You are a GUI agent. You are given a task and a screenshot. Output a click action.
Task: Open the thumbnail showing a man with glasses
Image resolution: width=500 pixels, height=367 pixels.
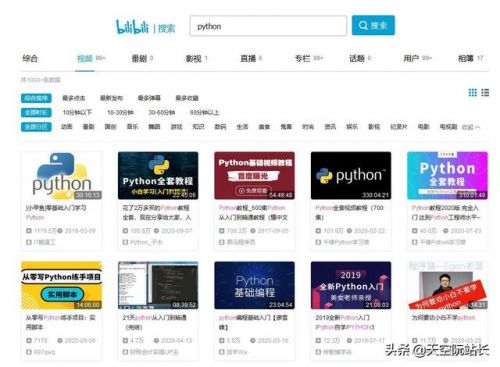447,285
